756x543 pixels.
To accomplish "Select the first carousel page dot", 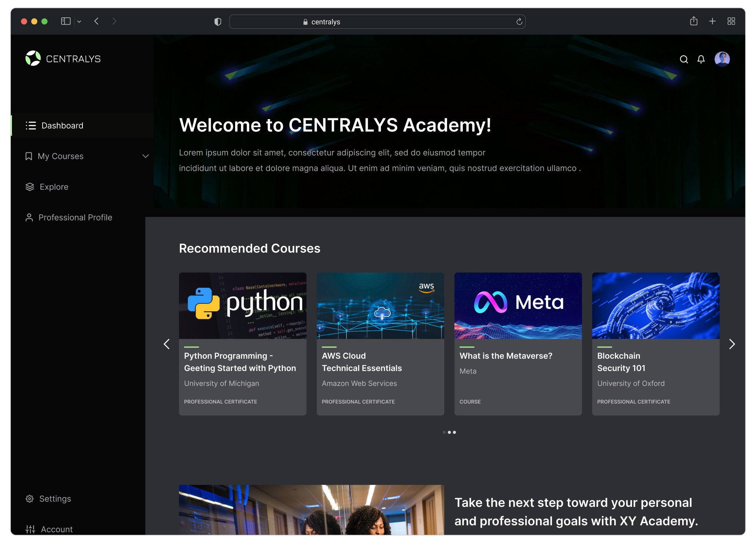I will point(444,432).
